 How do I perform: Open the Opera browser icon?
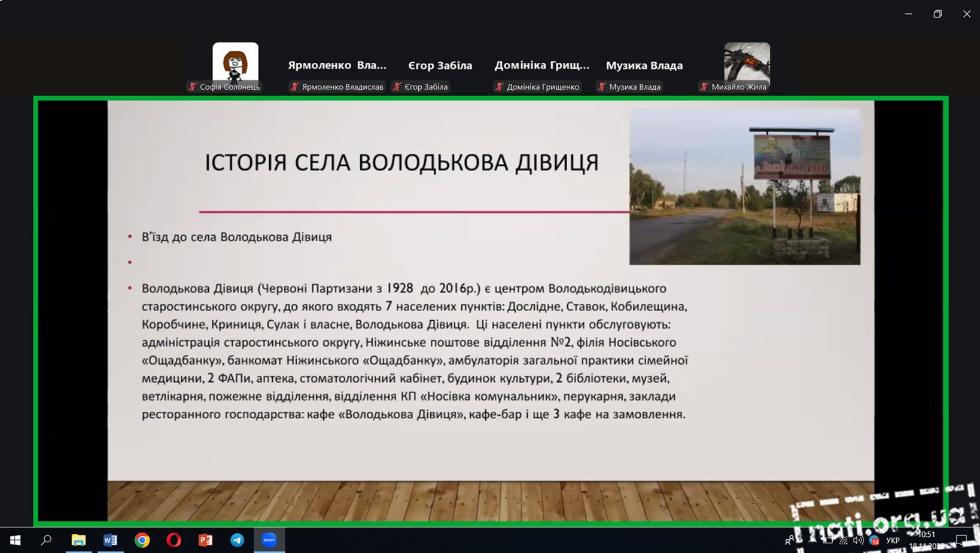pyautogui.click(x=174, y=540)
